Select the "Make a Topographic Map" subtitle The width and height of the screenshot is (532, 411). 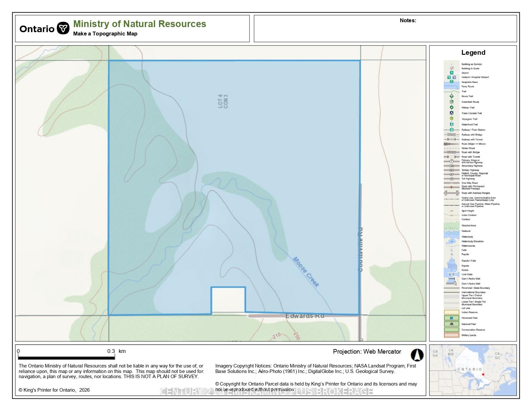[x=105, y=34]
